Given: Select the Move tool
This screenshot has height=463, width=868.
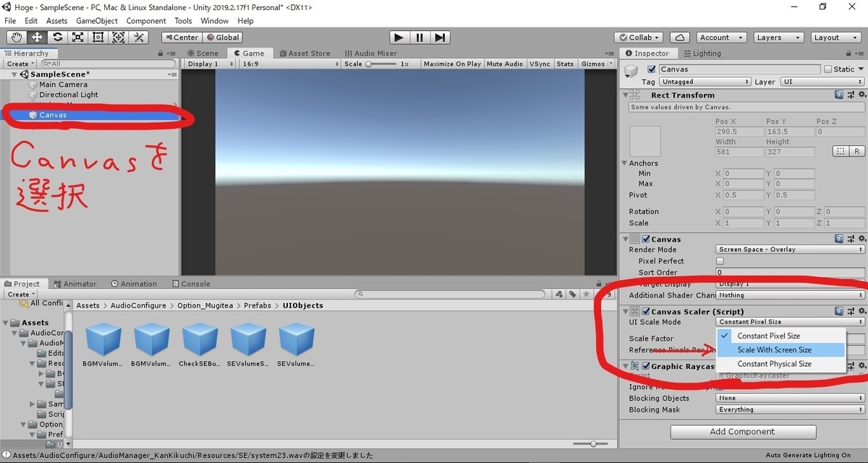Looking at the screenshot, I should pos(36,37).
